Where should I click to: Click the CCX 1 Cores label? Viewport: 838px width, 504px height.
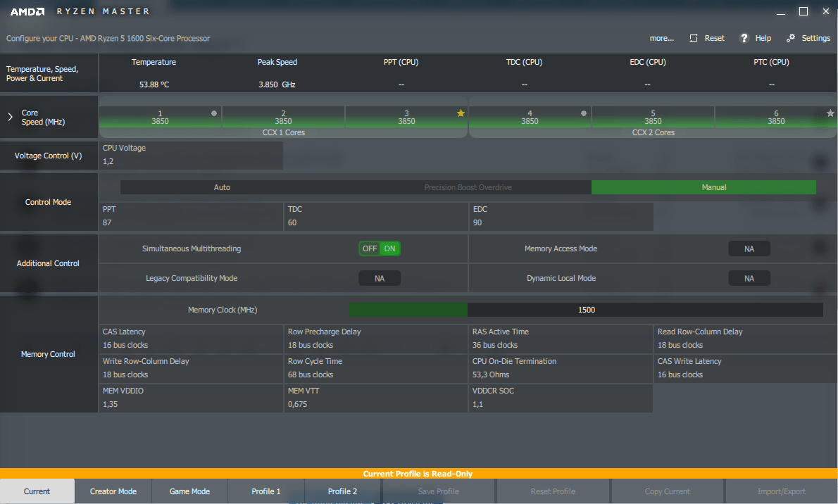point(283,132)
